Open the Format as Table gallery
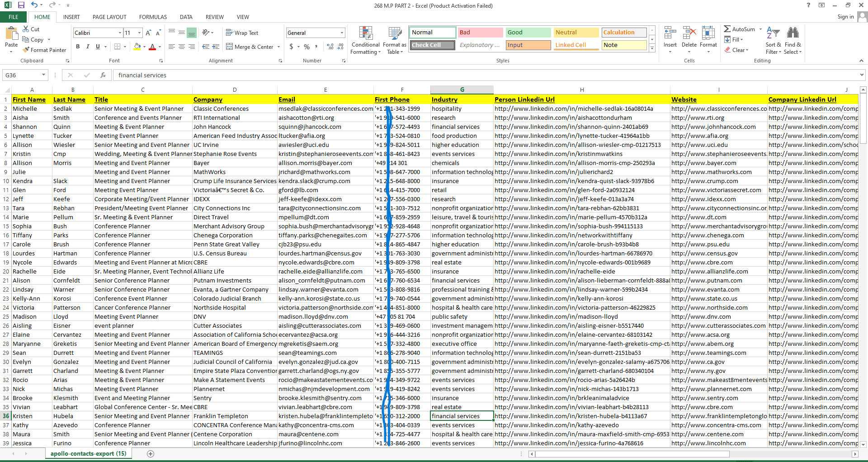The image size is (868, 462). 395,40
